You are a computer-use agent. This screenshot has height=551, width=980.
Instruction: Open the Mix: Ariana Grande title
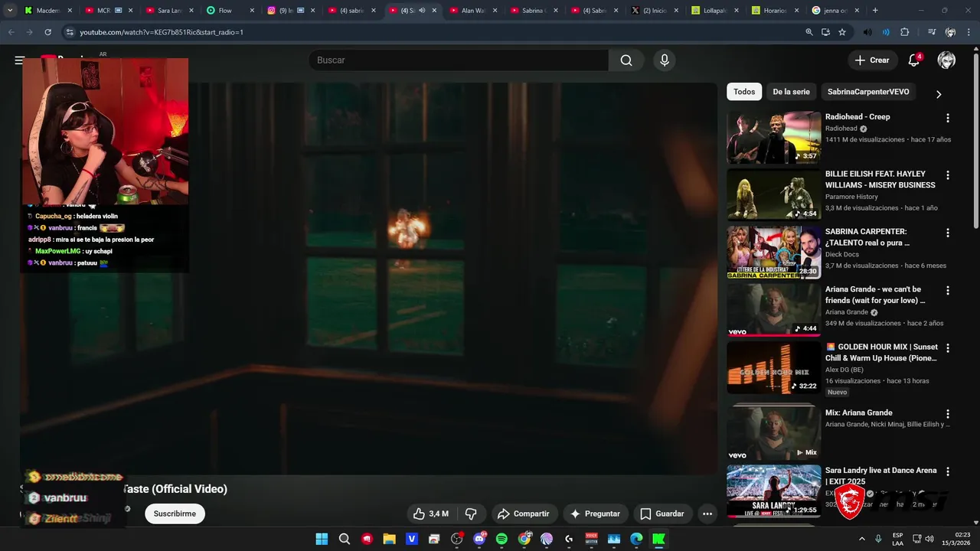pyautogui.click(x=858, y=412)
